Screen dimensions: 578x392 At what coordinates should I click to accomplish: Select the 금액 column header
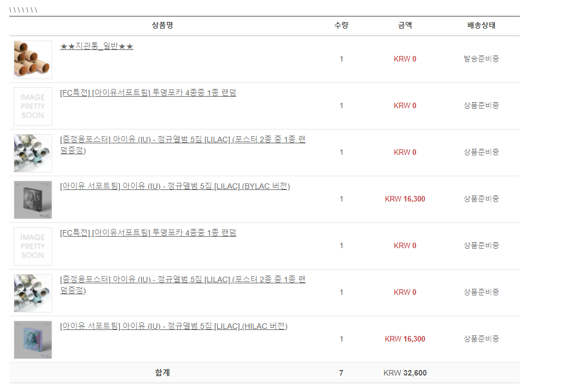tap(405, 25)
